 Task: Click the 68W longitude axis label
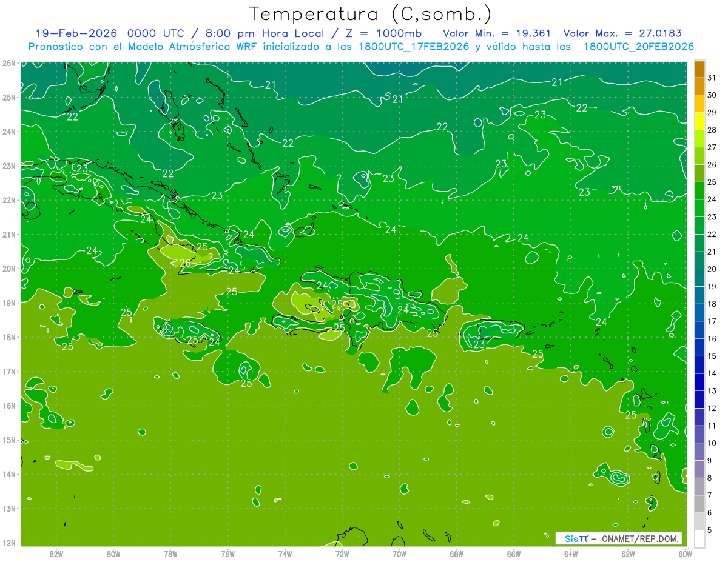[457, 554]
